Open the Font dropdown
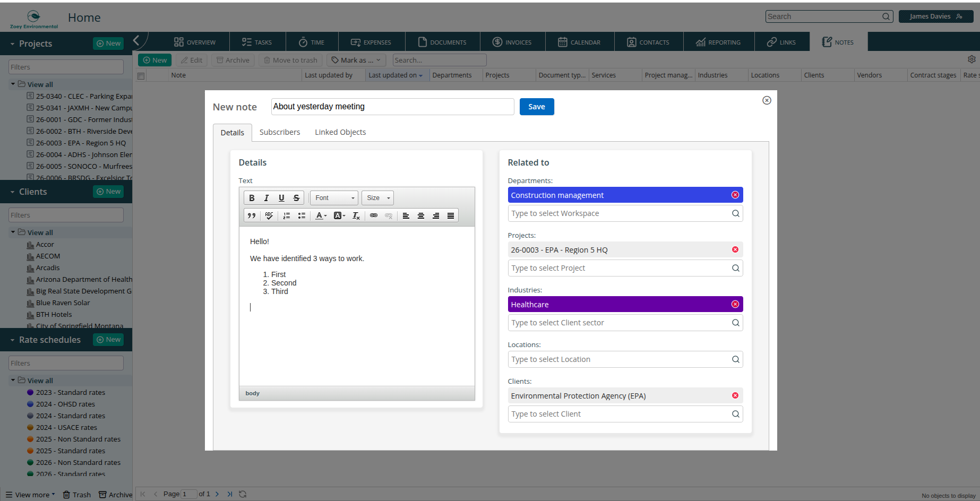This screenshot has width=980, height=501. tap(334, 198)
